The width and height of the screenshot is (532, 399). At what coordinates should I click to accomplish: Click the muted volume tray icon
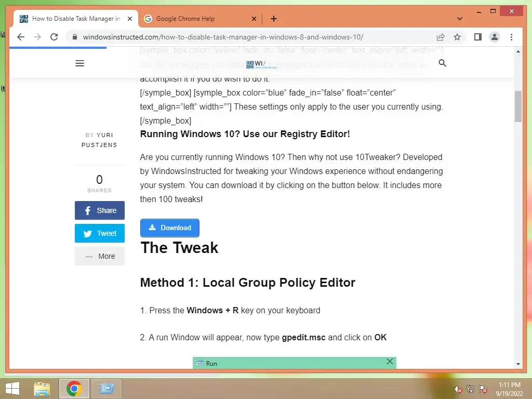(458, 389)
